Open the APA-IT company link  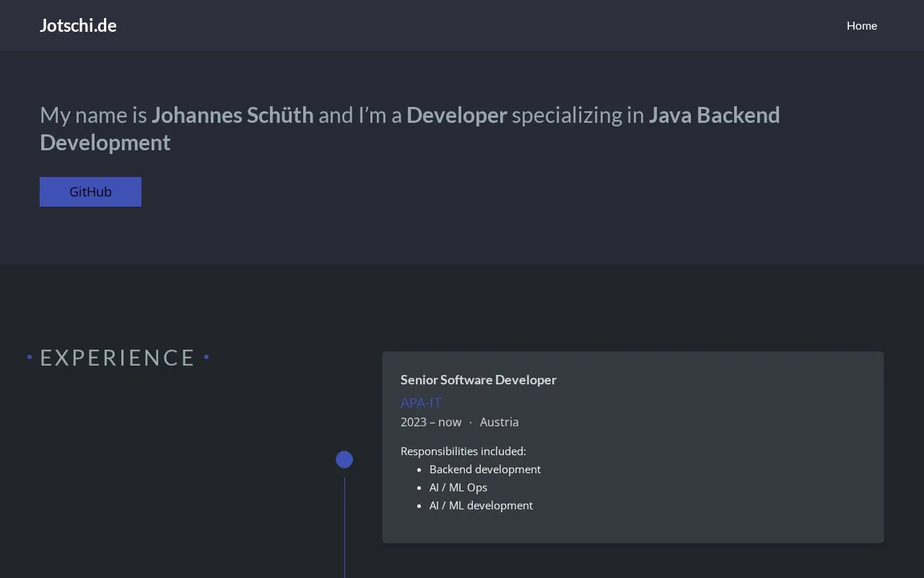tap(421, 402)
